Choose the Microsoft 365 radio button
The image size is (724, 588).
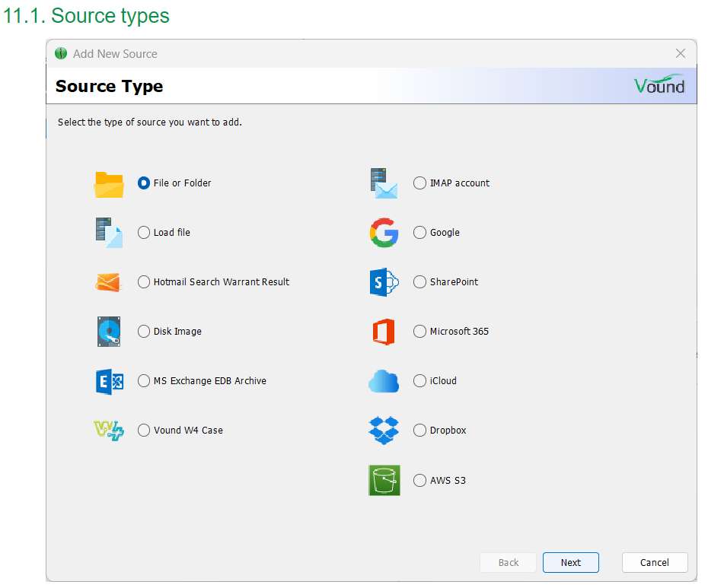click(x=419, y=331)
